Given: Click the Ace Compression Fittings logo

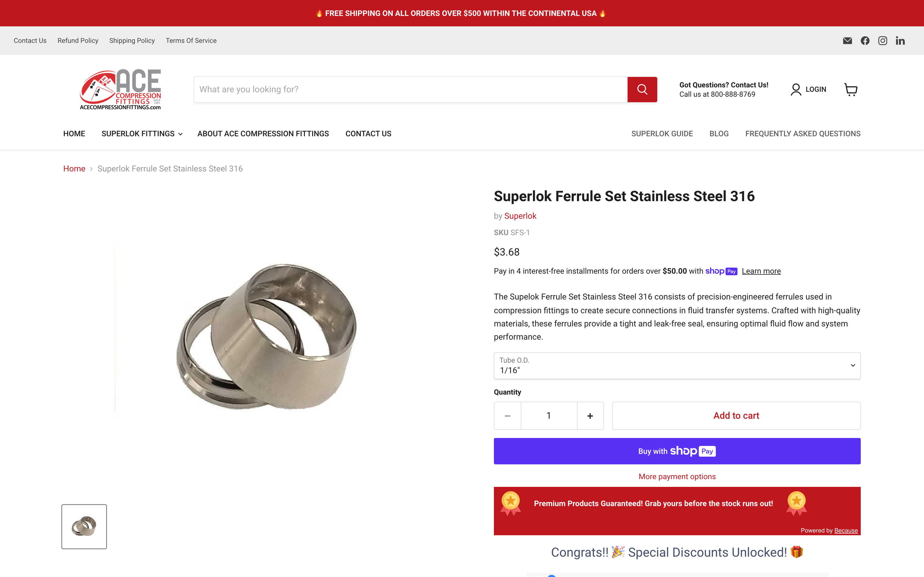Looking at the screenshot, I should click(x=120, y=90).
